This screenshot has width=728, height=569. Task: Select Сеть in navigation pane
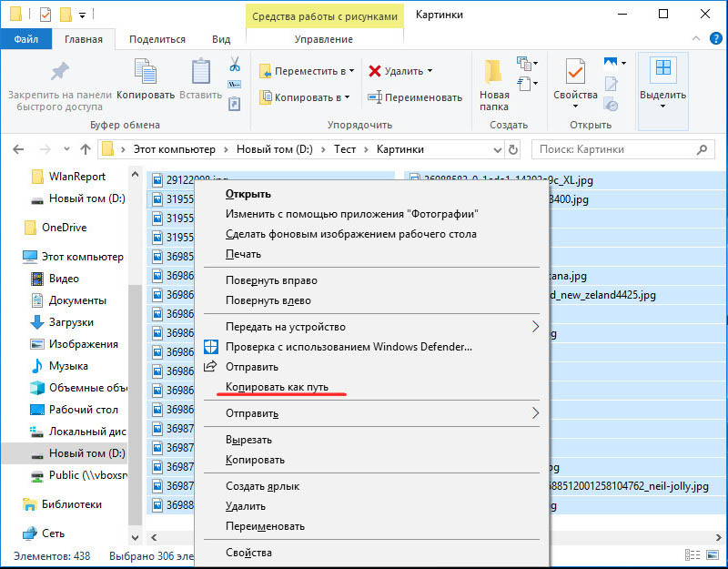tap(53, 533)
